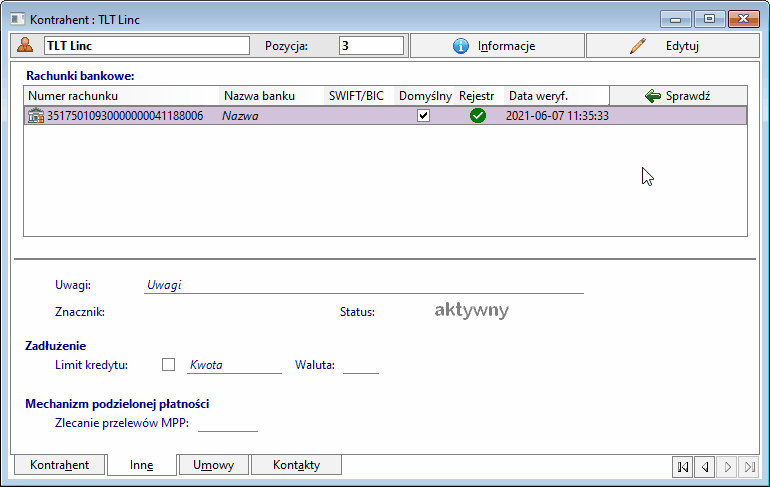
Task: Click the contractor person icon beside TLT Linc
Action: point(26,46)
